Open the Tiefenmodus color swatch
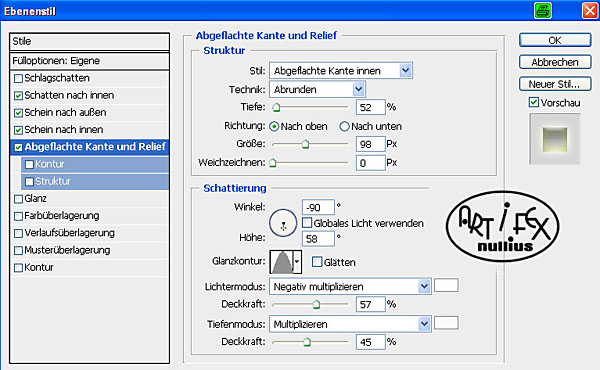Image resolution: width=600 pixels, height=370 pixels. point(446,323)
